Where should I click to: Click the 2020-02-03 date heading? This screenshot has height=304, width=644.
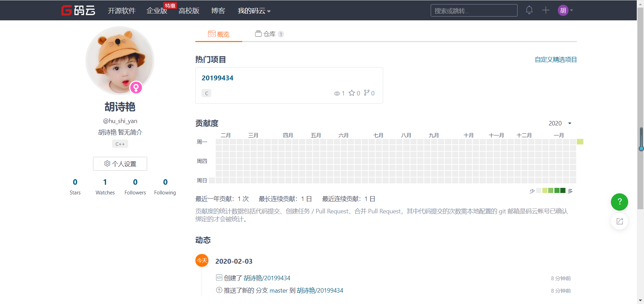[234, 261]
